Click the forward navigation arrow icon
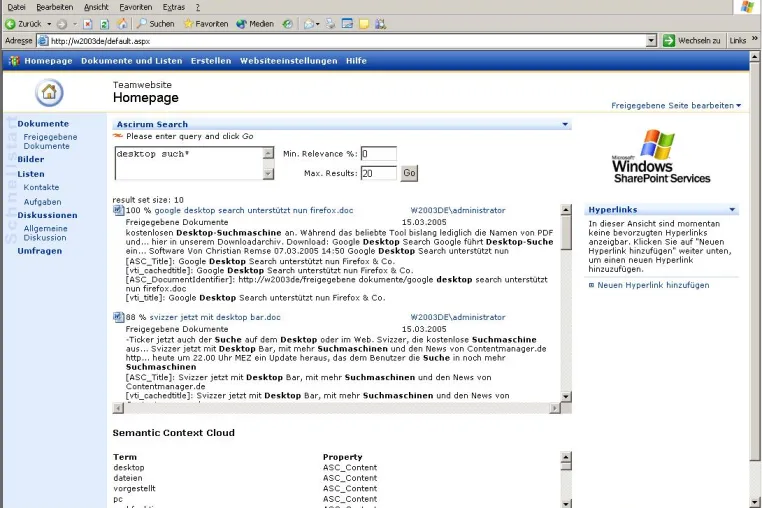Screen dimensions: 762x508 pos(62,24)
